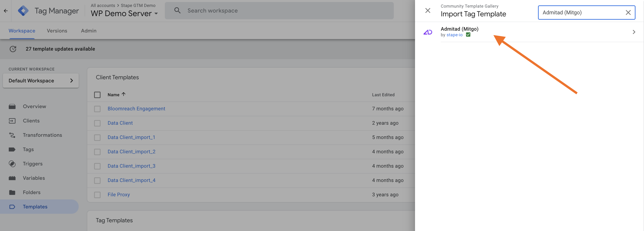Viewport: 644px width, 231px height.
Task: Click the Name column header
Action: [x=114, y=95]
